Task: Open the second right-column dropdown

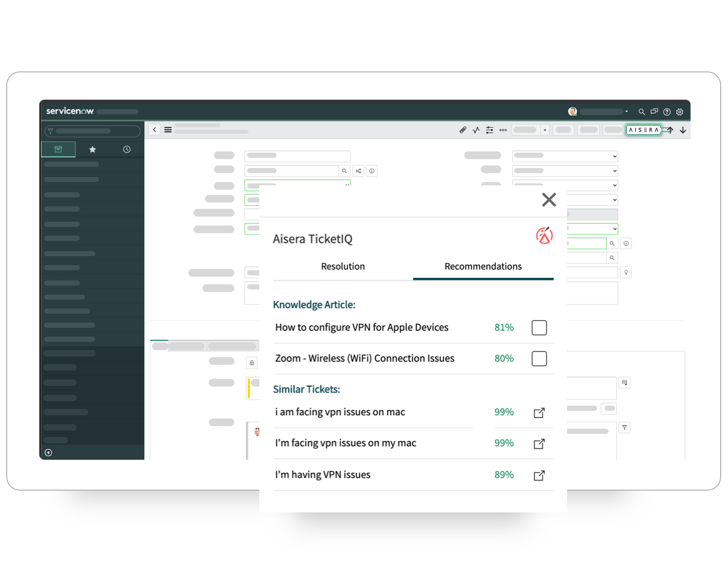Action: click(x=565, y=171)
